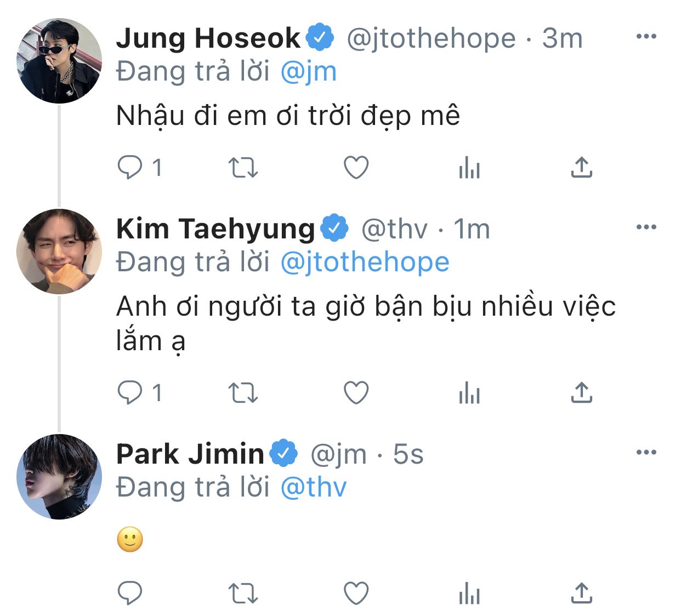Like Kim Taehyung's tweet
Image resolution: width=681 pixels, height=616 pixels.
[356, 393]
